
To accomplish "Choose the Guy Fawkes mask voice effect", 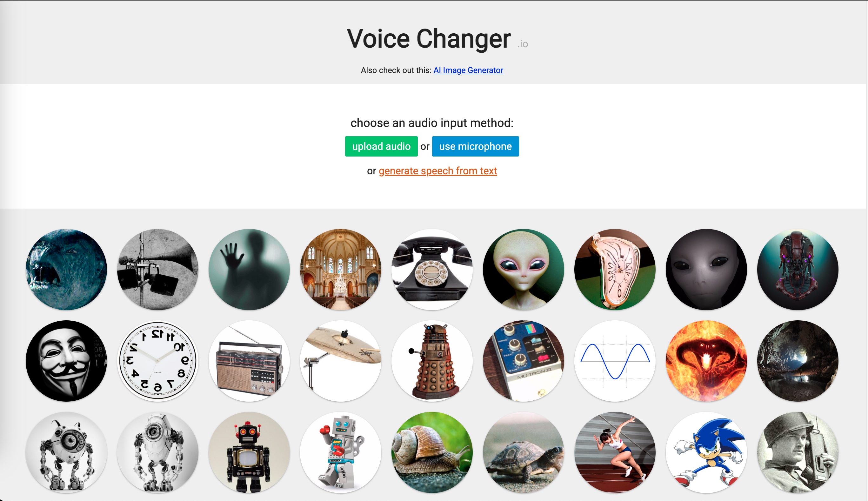I will (x=66, y=361).
